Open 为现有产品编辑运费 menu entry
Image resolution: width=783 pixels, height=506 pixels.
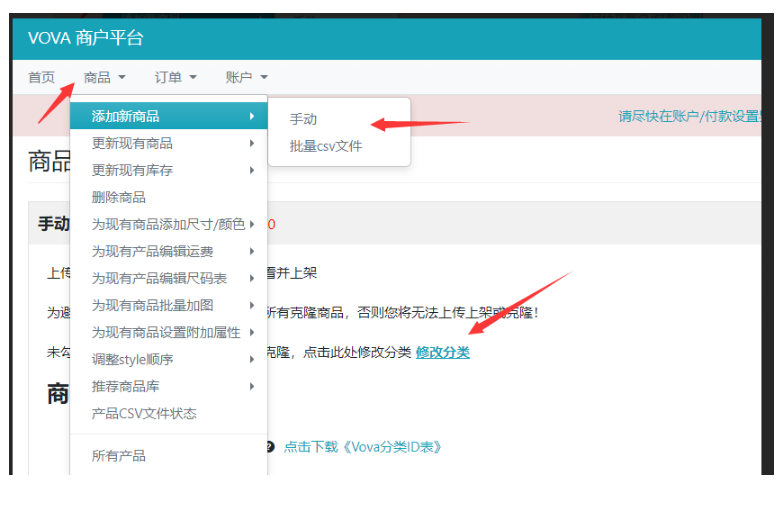[x=169, y=251]
